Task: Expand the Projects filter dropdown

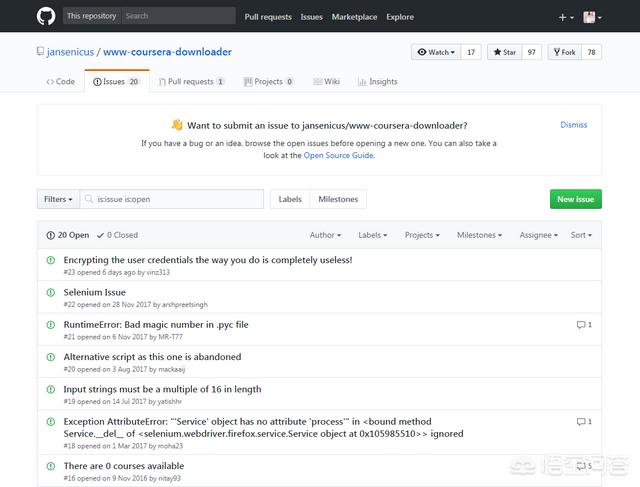Action: (422, 235)
